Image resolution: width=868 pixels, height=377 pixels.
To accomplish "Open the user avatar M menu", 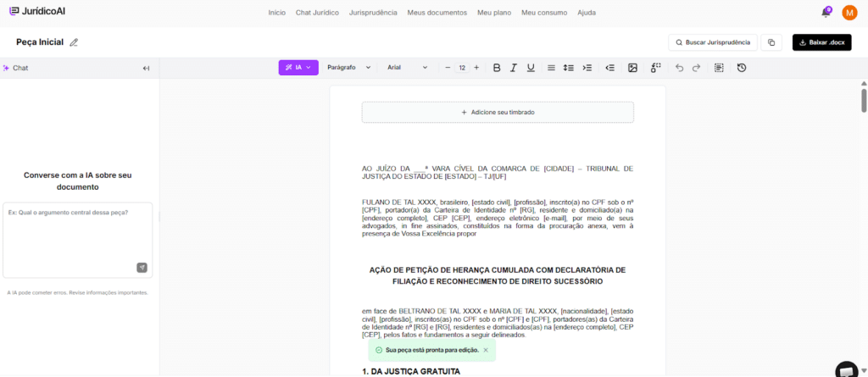I will pyautogui.click(x=849, y=12).
